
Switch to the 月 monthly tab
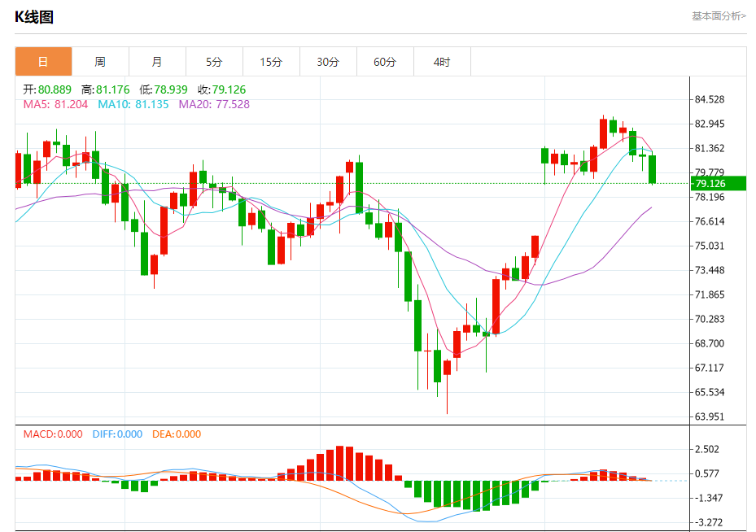pos(157,62)
